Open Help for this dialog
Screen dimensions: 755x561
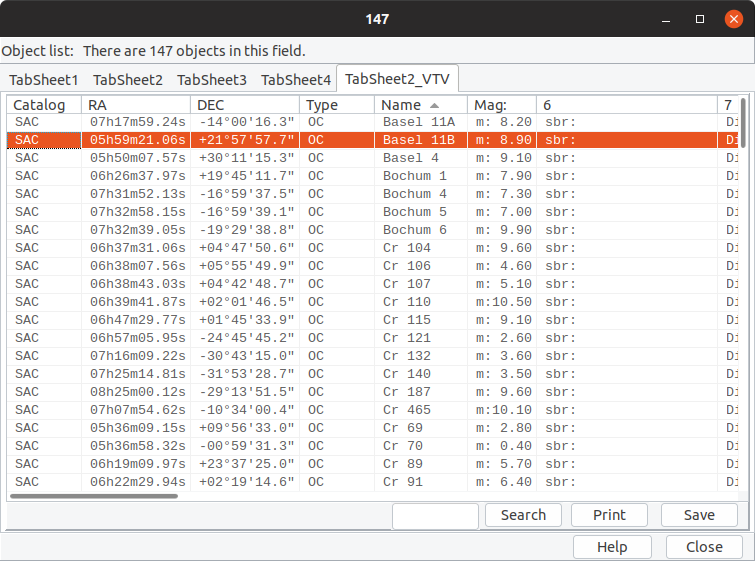coord(612,547)
